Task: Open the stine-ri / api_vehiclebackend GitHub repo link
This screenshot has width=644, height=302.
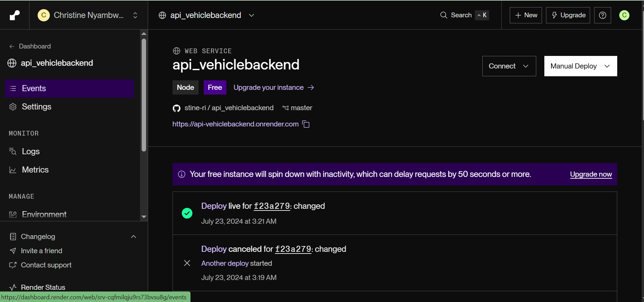Action: click(229, 108)
